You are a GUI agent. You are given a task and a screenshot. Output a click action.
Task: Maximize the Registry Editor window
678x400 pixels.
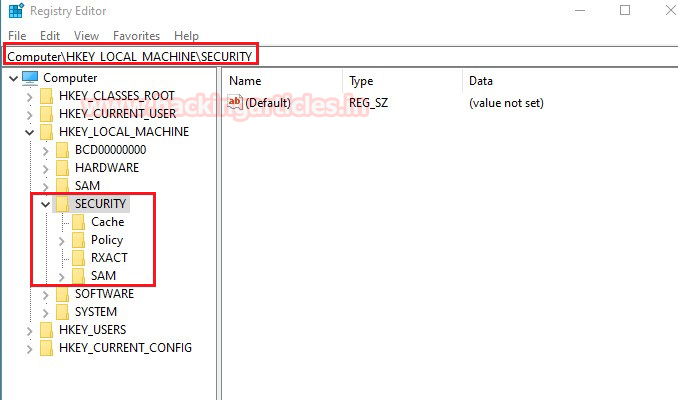(x=625, y=10)
